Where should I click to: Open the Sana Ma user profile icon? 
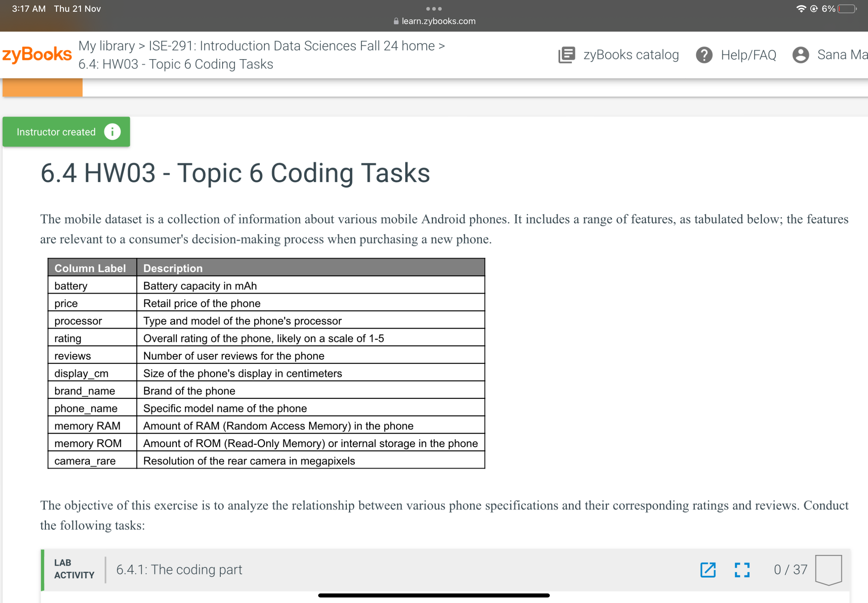click(x=801, y=55)
